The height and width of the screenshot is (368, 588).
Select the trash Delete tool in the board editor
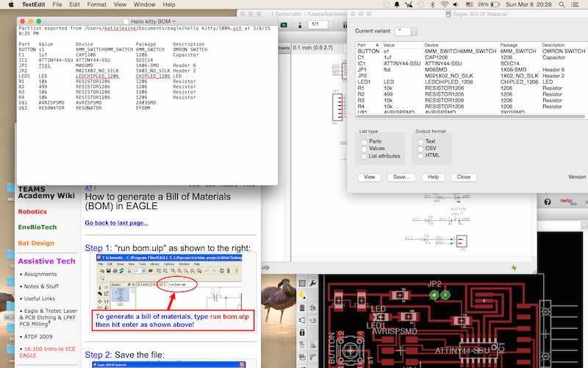[x=302, y=308]
